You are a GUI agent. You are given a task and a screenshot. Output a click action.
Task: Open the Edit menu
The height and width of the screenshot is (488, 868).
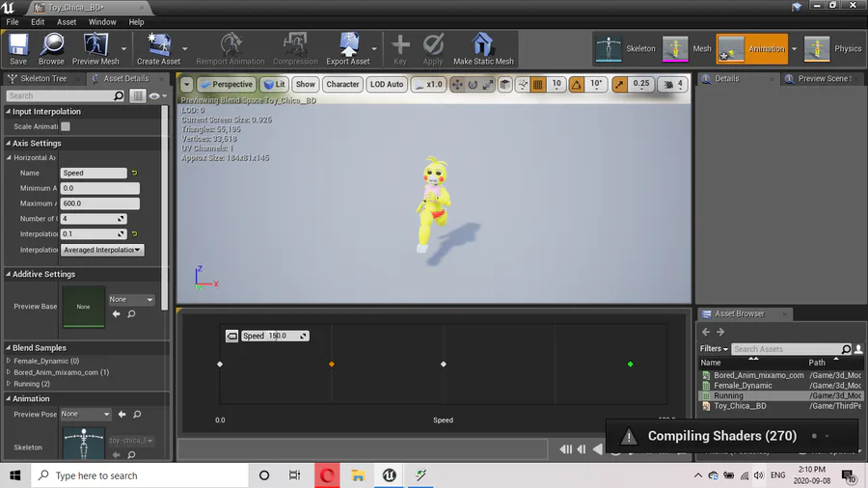coord(38,22)
